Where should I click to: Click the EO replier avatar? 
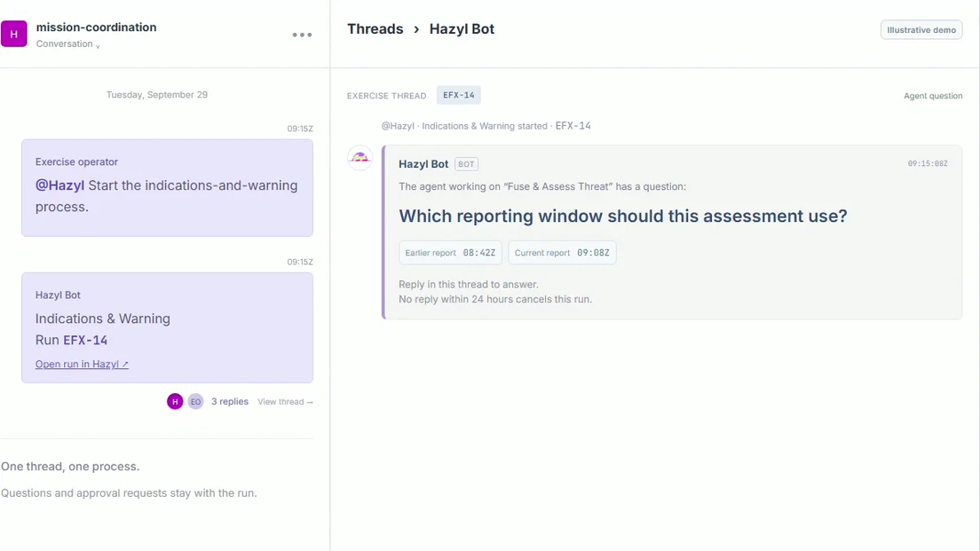195,402
